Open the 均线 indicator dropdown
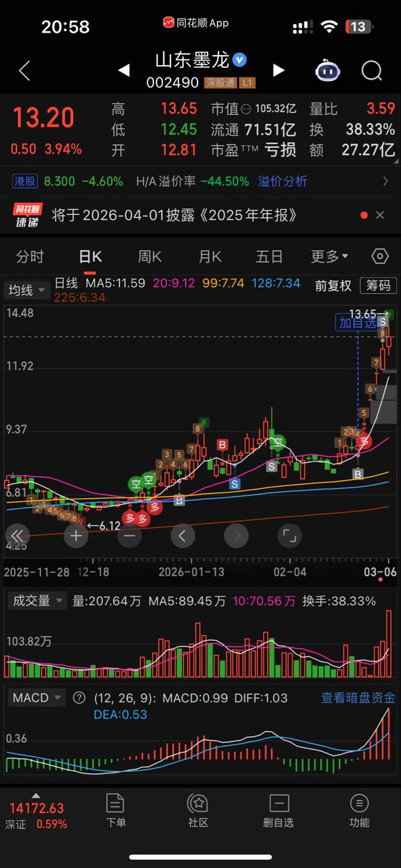Viewport: 401px width, 868px height. tap(27, 290)
